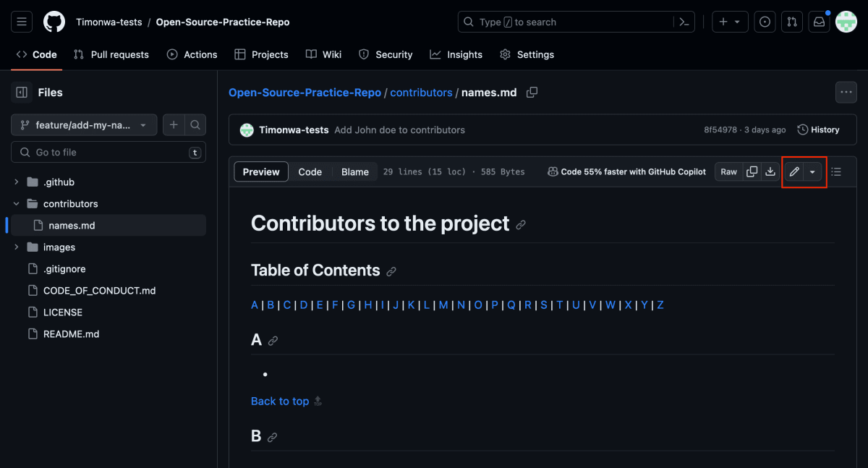Image resolution: width=868 pixels, height=468 pixels.
Task: Open the Timonwa-tests commit author avatar
Action: click(x=247, y=130)
